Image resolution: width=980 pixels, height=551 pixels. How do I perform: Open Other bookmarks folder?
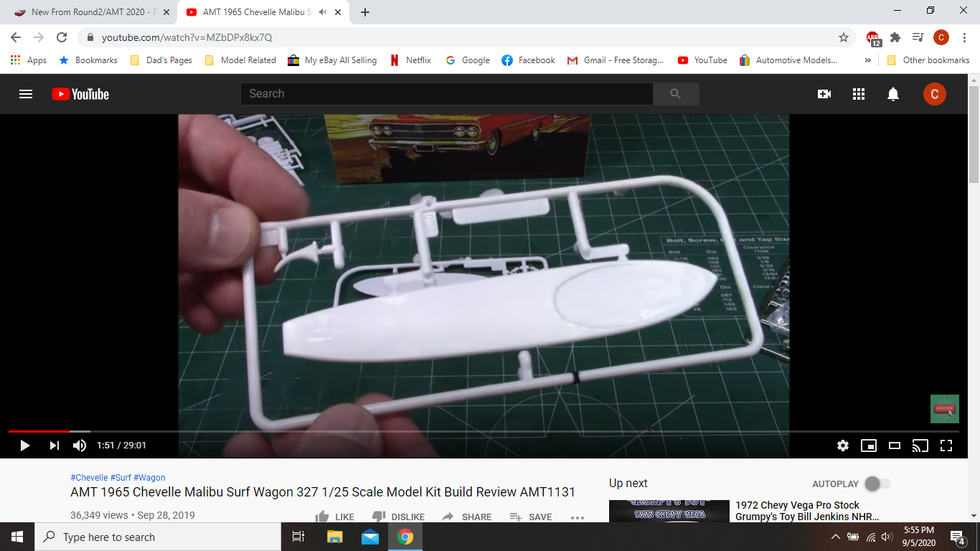click(928, 60)
